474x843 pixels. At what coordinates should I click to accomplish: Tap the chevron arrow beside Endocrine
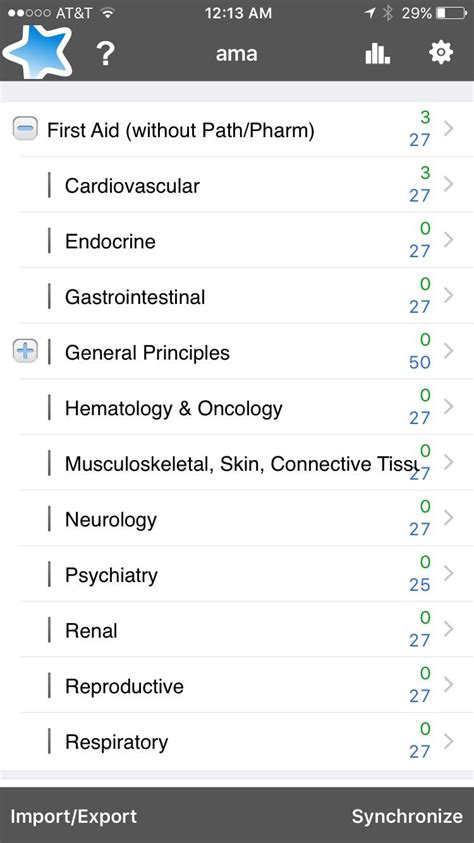point(449,240)
